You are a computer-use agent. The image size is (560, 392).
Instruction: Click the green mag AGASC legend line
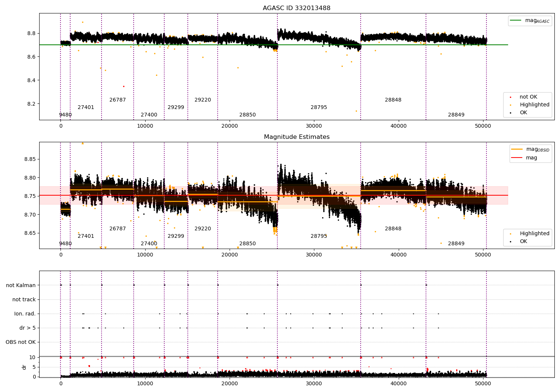[x=516, y=21]
